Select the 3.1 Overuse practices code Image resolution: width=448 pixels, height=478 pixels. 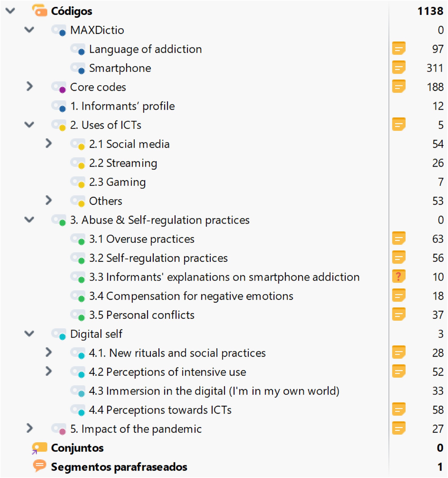coord(141,239)
